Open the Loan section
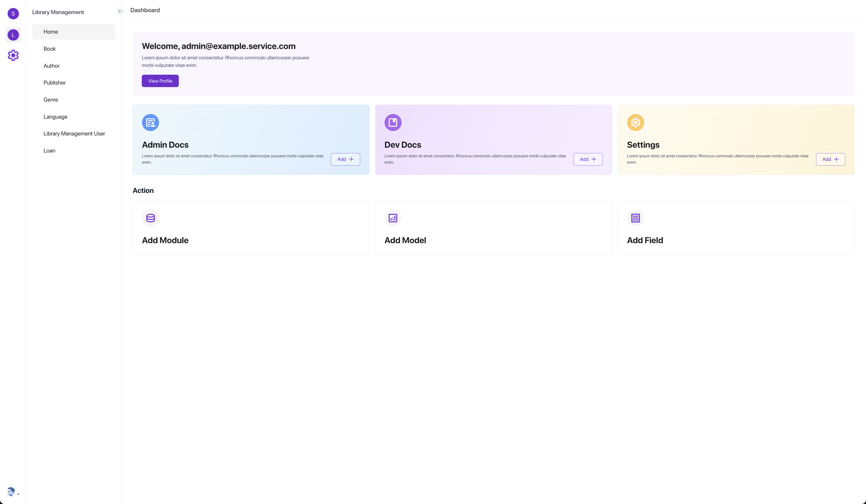This screenshot has width=866, height=504. pos(49,151)
